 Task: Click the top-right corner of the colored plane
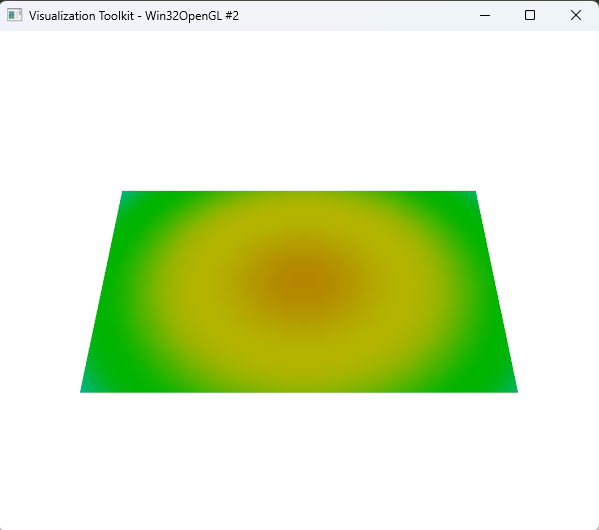click(x=474, y=192)
